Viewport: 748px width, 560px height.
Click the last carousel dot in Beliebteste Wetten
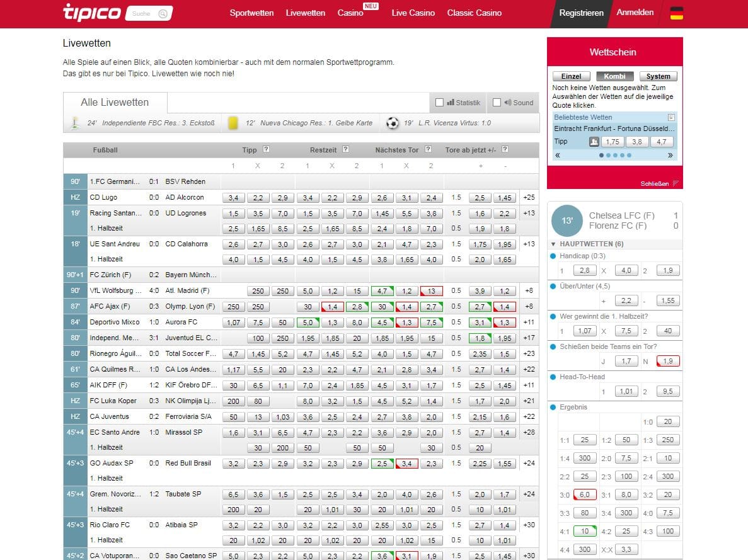tap(630, 155)
